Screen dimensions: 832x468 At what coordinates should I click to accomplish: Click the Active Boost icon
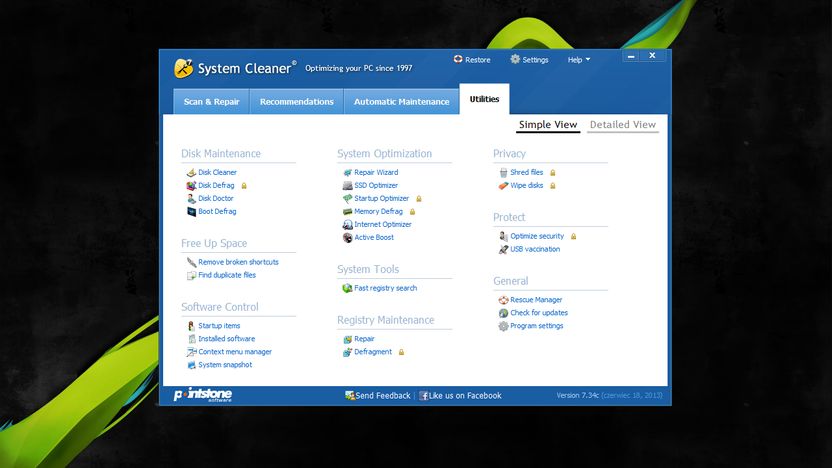348,238
